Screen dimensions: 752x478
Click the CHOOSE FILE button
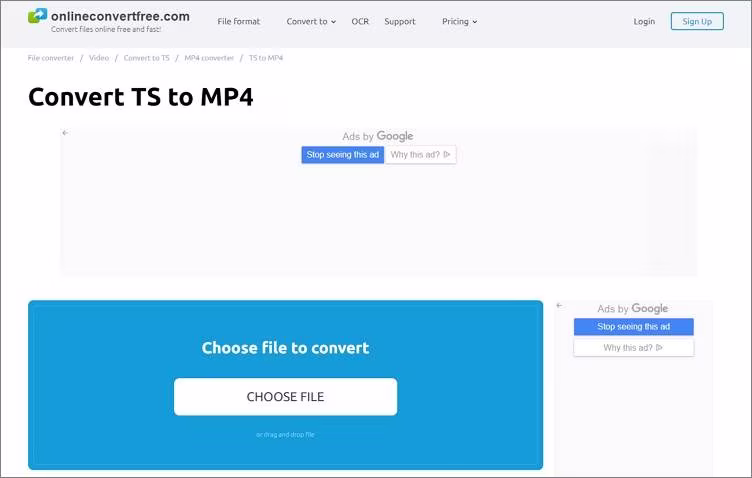pyautogui.click(x=285, y=396)
